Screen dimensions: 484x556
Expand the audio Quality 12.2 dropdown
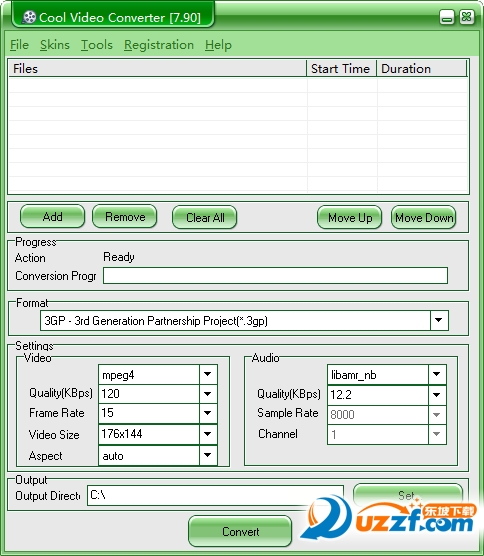(437, 394)
